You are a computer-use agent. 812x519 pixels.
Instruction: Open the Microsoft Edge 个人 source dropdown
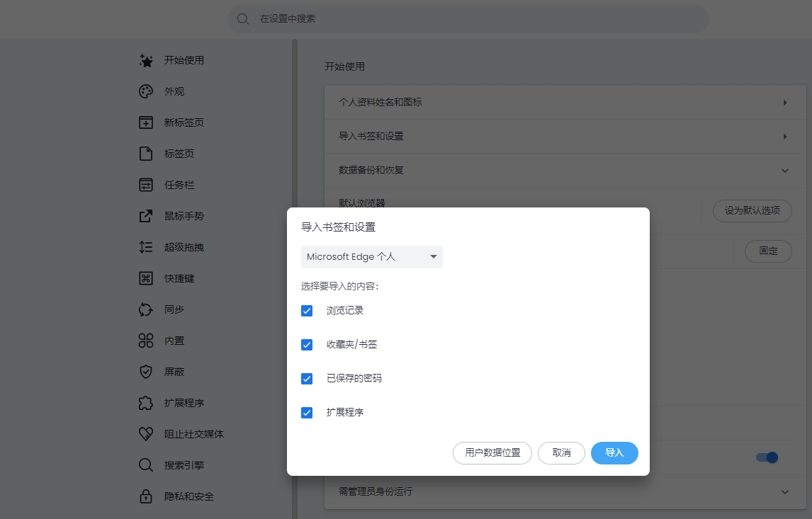coord(372,257)
